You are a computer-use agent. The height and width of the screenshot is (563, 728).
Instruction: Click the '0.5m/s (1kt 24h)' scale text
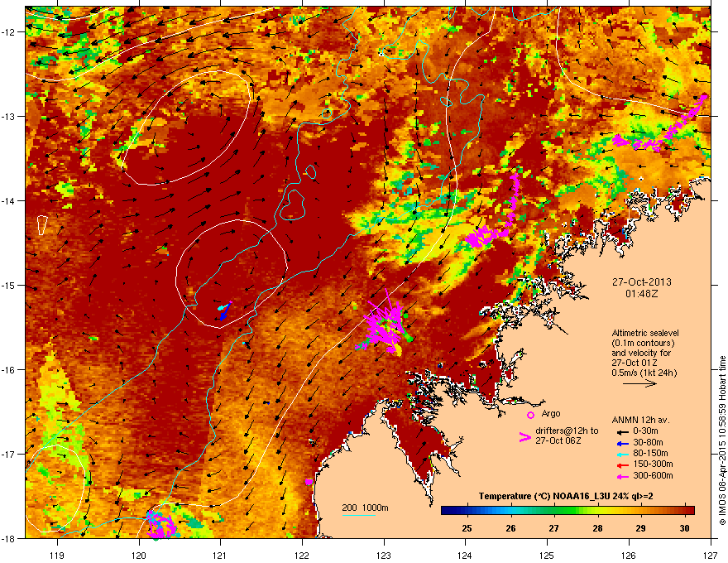(644, 373)
